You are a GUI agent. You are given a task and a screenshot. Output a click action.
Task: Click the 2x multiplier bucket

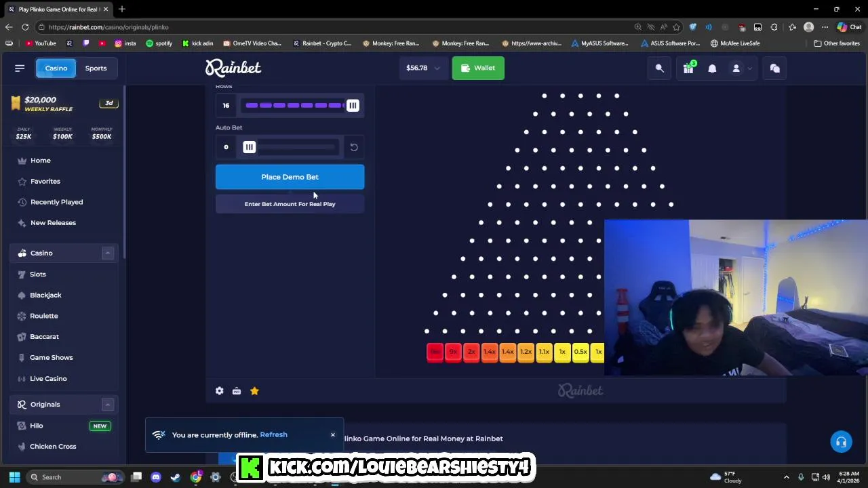click(x=471, y=352)
